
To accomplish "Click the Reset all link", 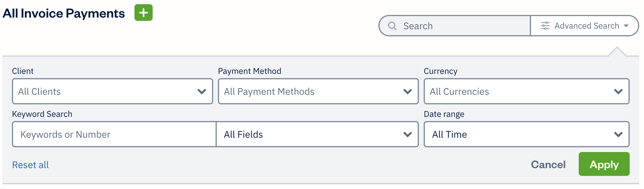I will (x=30, y=164).
